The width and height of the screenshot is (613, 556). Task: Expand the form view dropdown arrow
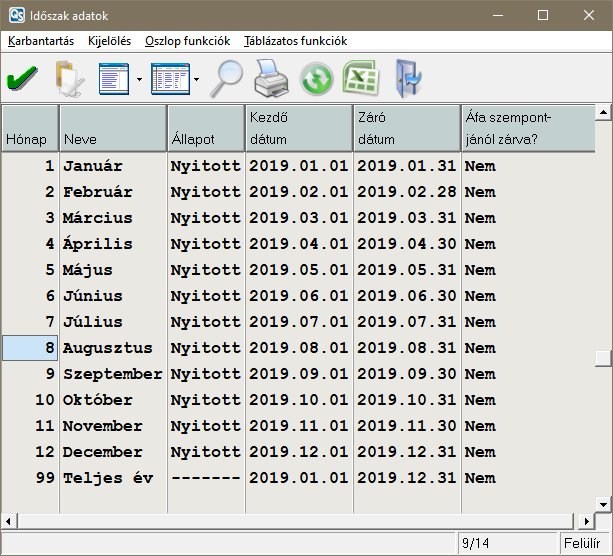[x=139, y=78]
